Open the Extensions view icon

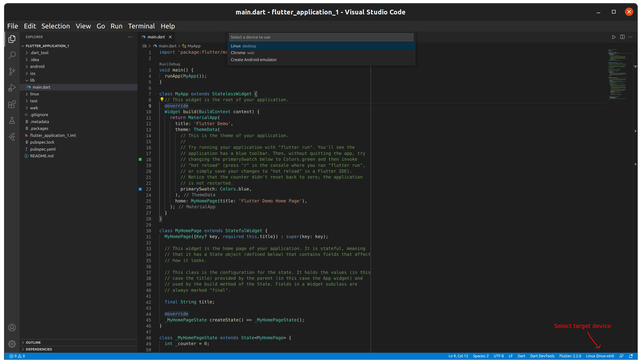(x=12, y=104)
